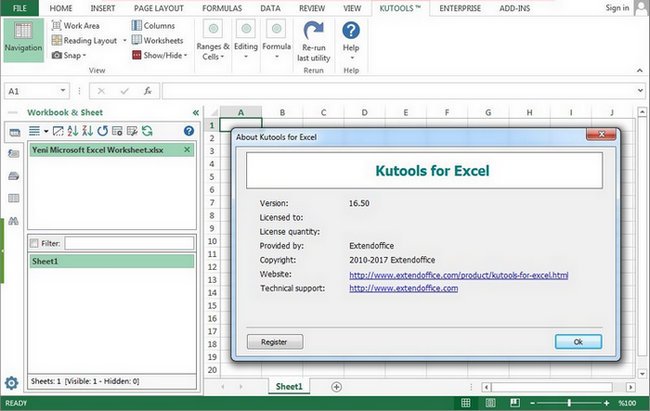Open the Snap camera tool
Viewport: 650px width, 411px height.
point(68,55)
